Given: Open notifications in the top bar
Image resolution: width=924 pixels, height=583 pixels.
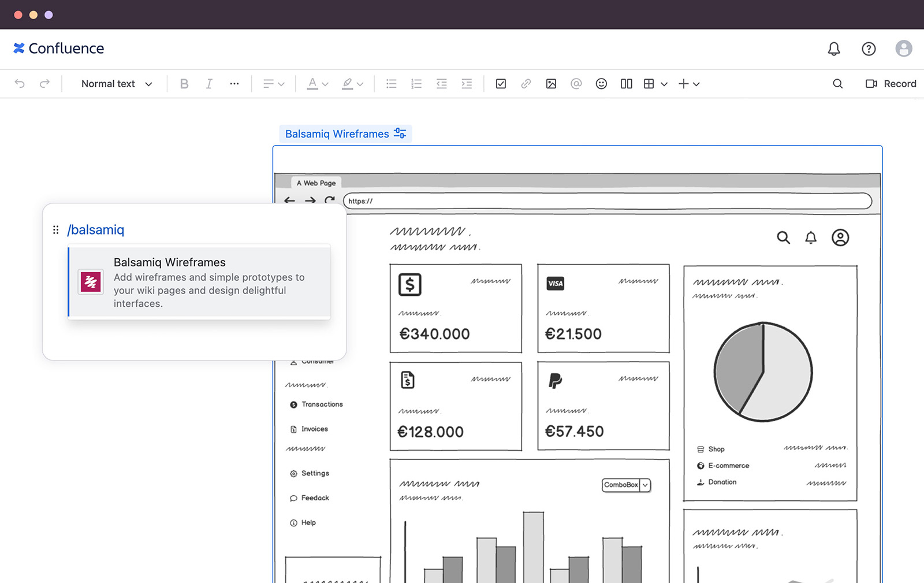Looking at the screenshot, I should click(x=833, y=49).
